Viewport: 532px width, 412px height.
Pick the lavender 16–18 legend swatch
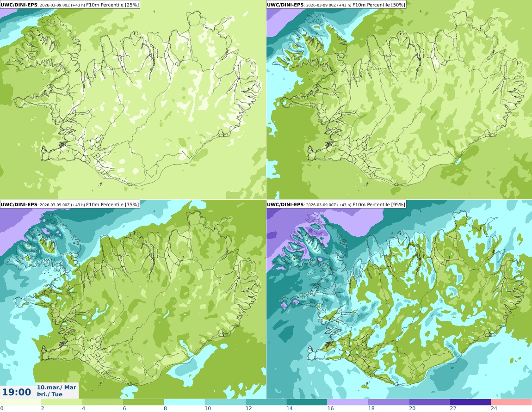coord(348,402)
